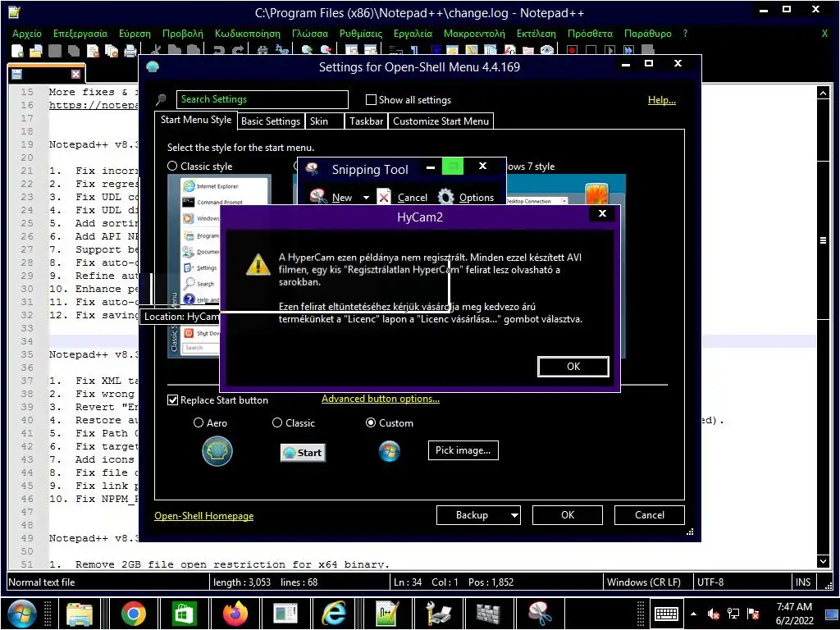
Task: Click the Show all characters pilcrow icon
Action: pos(415,51)
